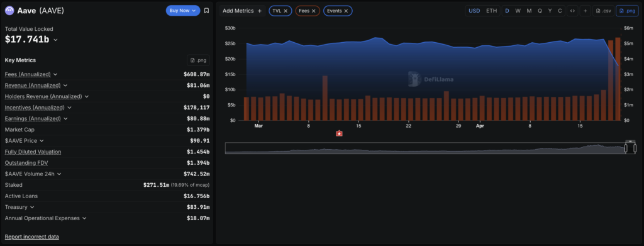Expand Fees (Annualized) row
The height and width of the screenshot is (246, 644).
tap(55, 74)
